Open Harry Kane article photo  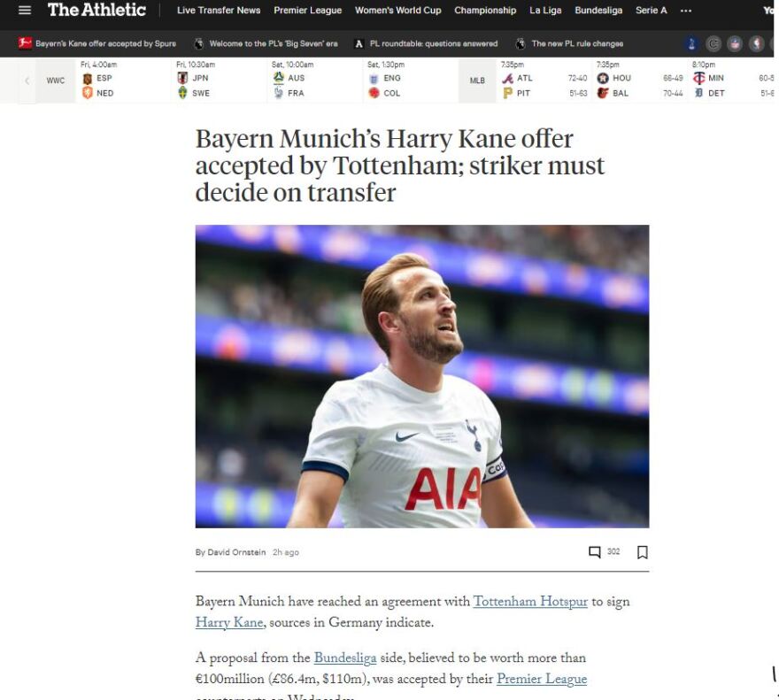(421, 376)
